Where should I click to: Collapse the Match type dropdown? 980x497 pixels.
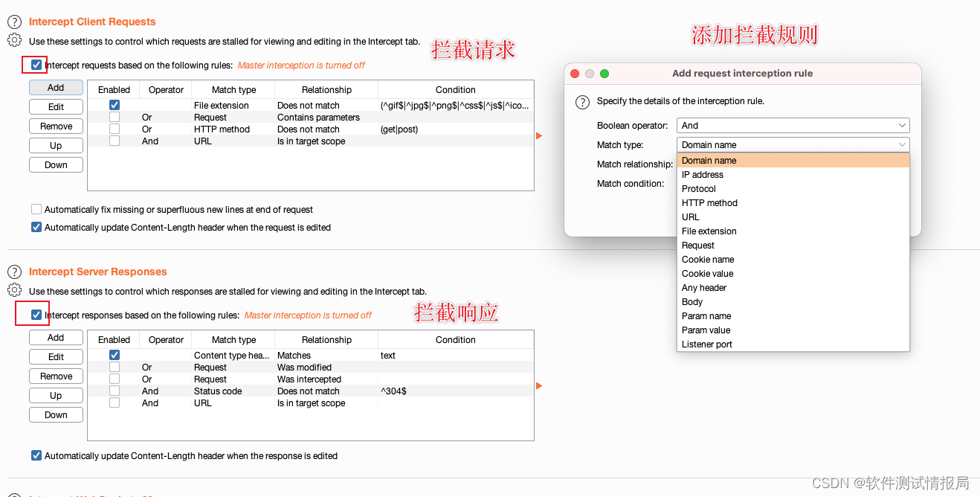pos(793,145)
